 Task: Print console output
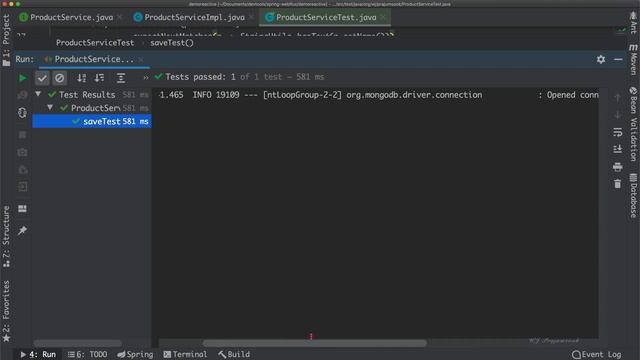point(618,167)
